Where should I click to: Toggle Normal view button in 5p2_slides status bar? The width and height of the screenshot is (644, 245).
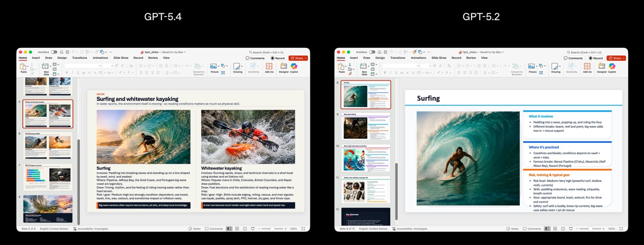click(547, 228)
